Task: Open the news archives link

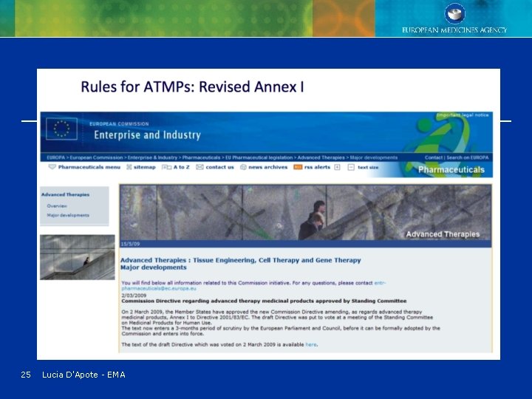Action: pyautogui.click(x=267, y=167)
